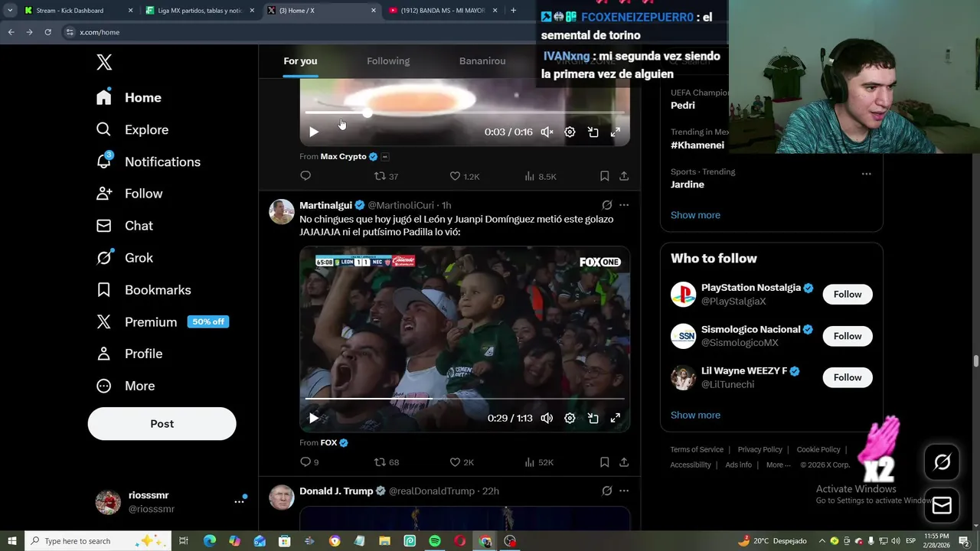Repost the Max Crypto post with 37 reposts
980x551 pixels.
tap(386, 176)
